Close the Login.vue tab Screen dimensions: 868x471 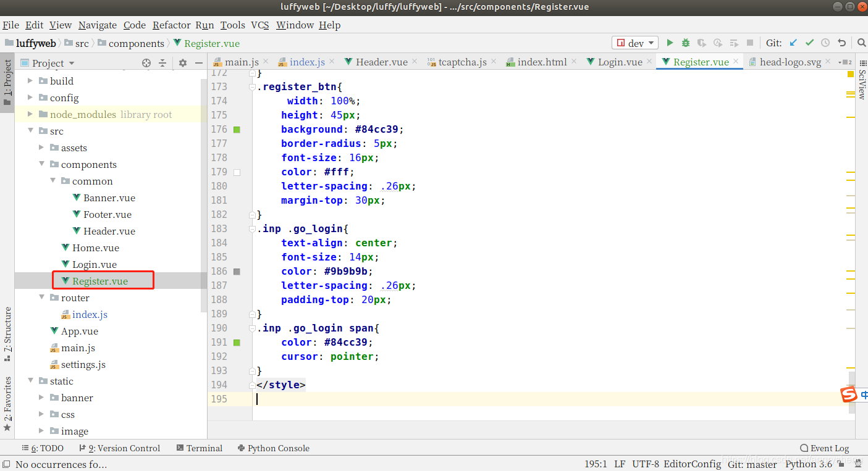click(x=649, y=61)
